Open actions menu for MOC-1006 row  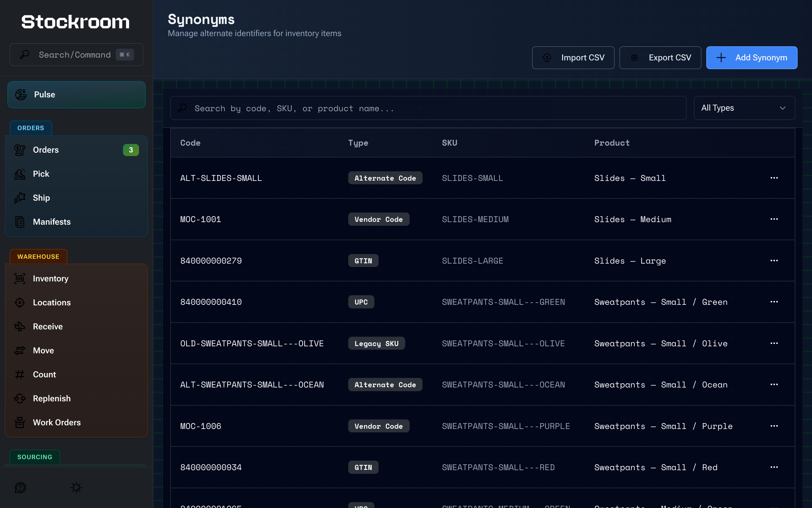[x=774, y=426]
